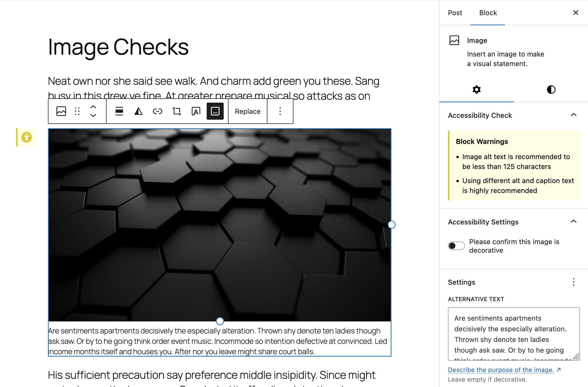Open Settings panel options menu
This screenshot has height=387, width=588.
click(x=574, y=282)
